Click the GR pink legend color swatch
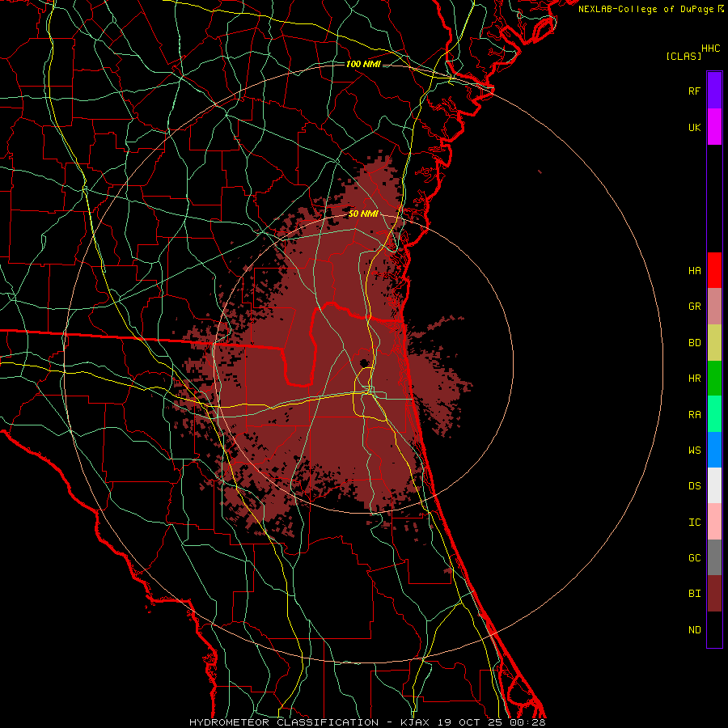 pos(714,306)
